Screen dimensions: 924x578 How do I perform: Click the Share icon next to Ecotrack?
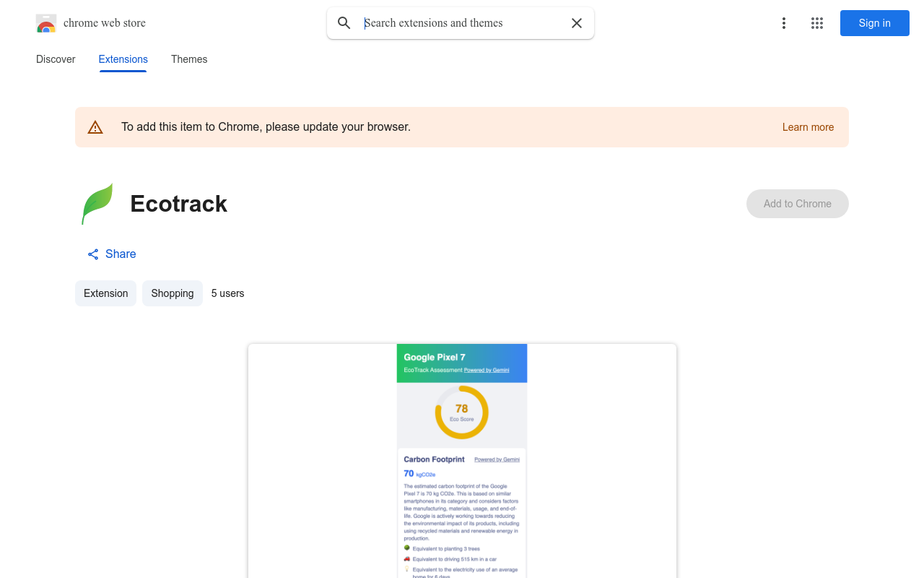pos(92,254)
